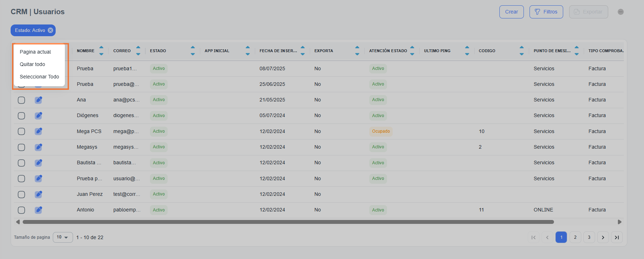The width and height of the screenshot is (644, 259).
Task: Open edit icon in Mega PCS row
Action: coord(38,131)
